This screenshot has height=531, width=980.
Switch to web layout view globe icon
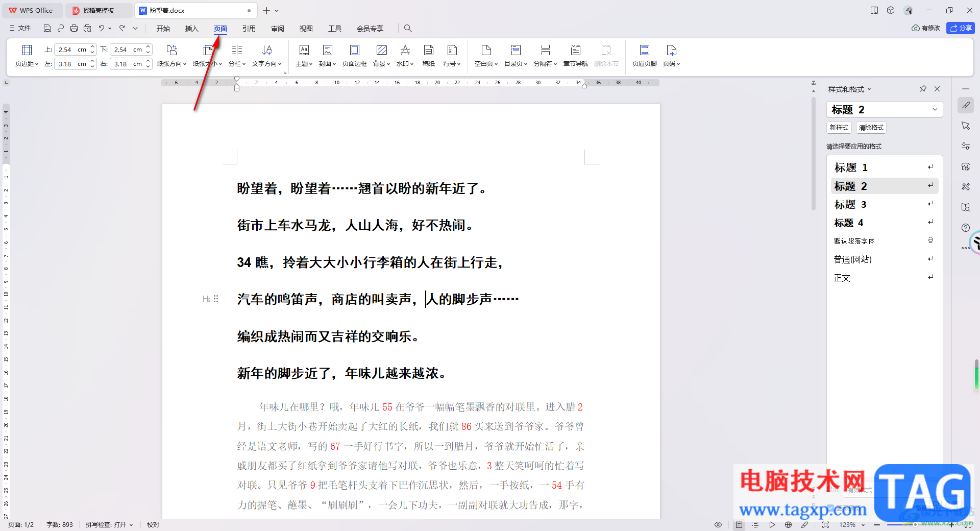tap(788, 524)
